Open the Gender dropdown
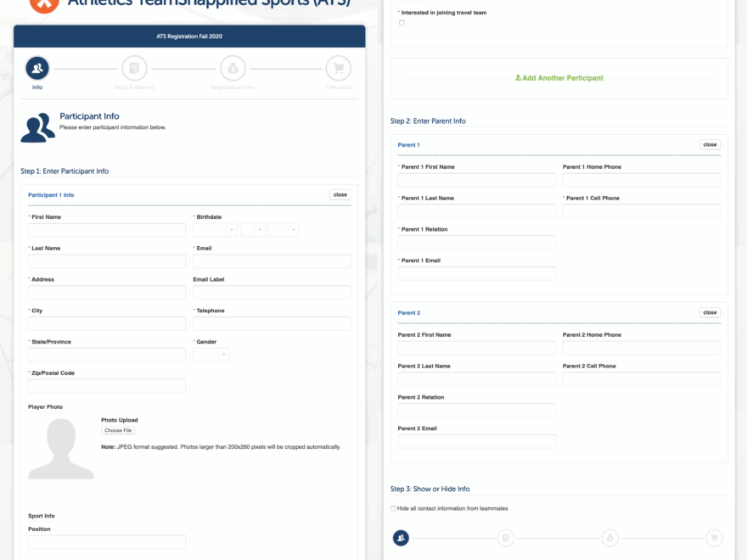Screen dimensions: 747x560 click(x=211, y=355)
